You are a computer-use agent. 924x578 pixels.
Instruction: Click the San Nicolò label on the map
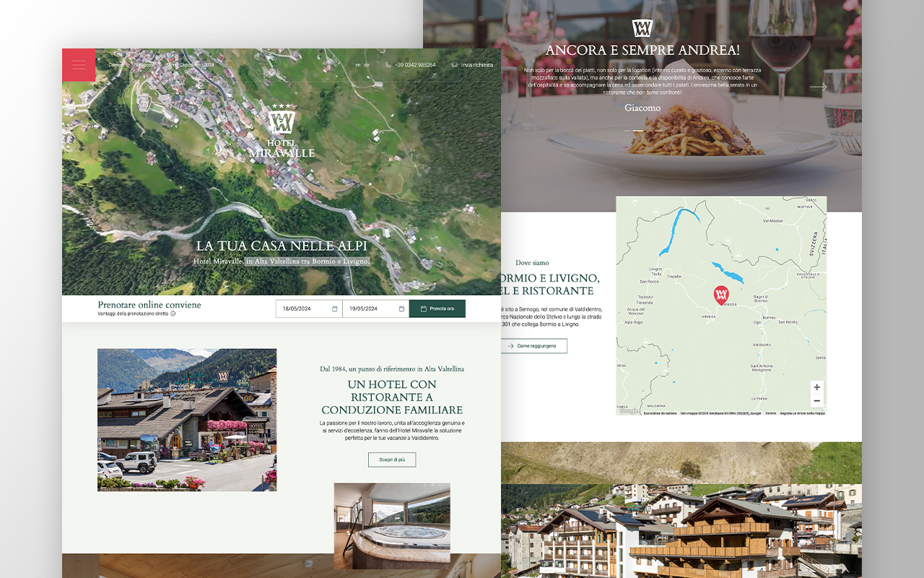[788, 321]
